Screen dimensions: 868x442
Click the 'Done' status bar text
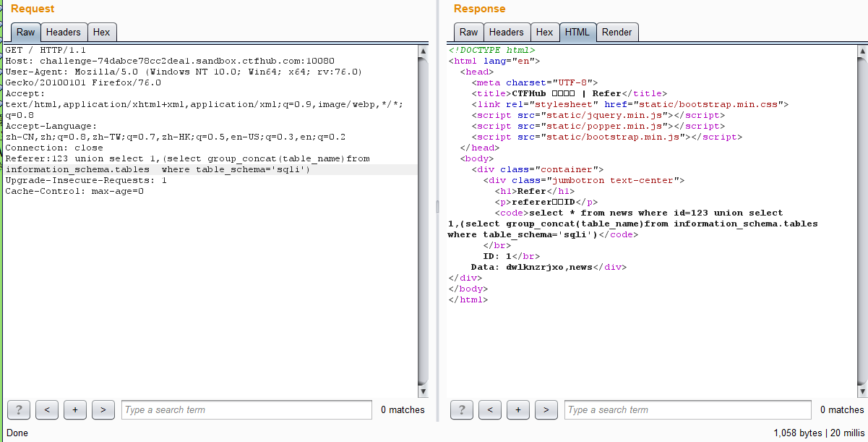(17, 433)
